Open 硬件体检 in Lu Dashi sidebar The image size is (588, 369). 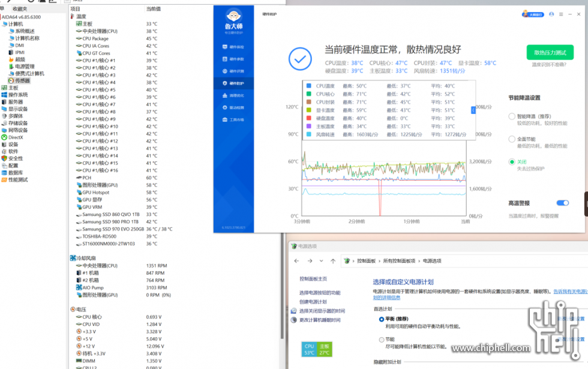(x=233, y=47)
